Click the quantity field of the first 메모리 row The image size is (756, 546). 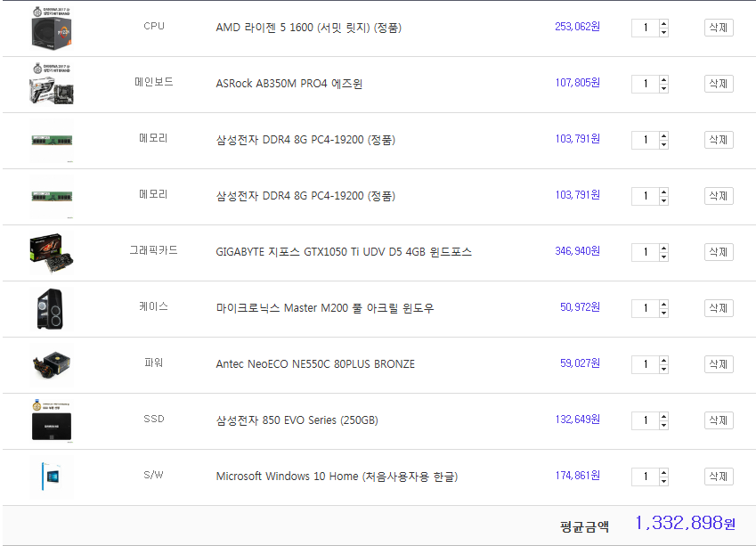[645, 140]
